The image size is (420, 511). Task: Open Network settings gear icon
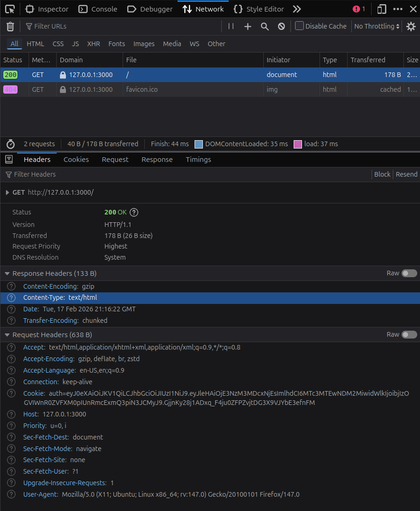(410, 26)
